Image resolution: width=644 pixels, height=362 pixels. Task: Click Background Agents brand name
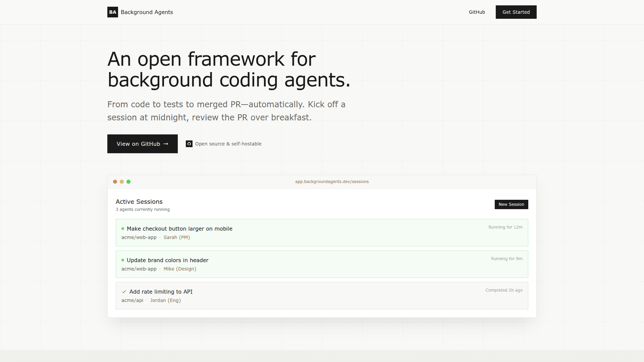[147, 12]
